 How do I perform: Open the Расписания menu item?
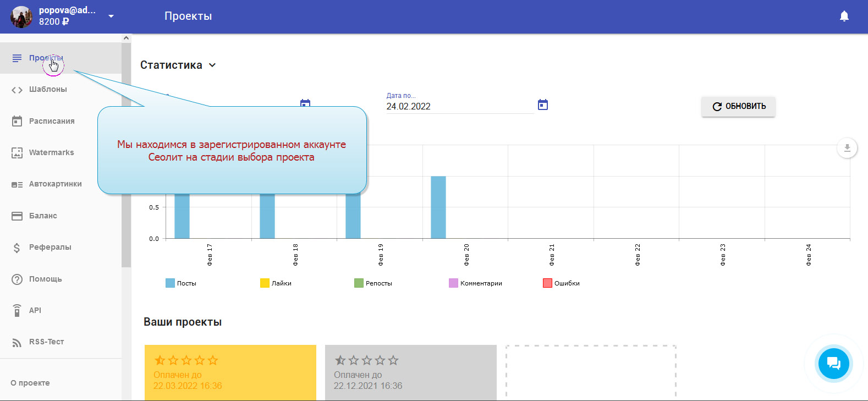[52, 121]
